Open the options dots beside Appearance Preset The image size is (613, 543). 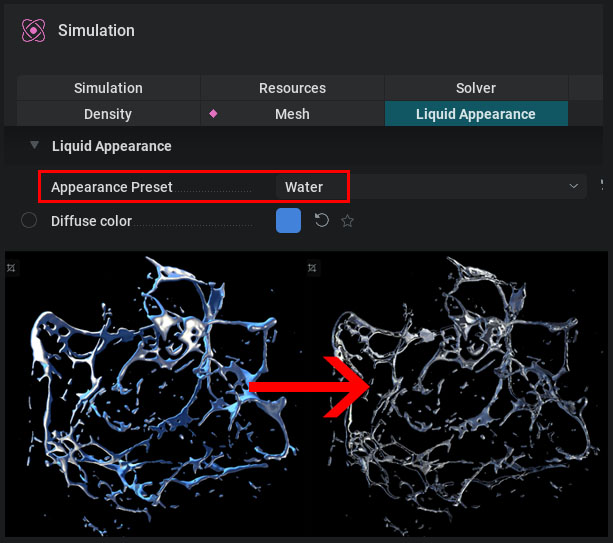click(x=602, y=186)
